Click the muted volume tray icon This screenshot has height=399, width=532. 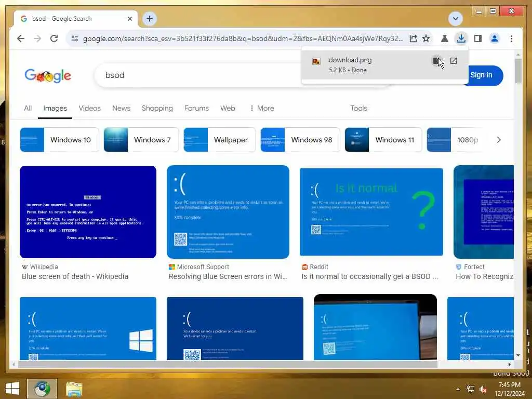tap(483, 389)
